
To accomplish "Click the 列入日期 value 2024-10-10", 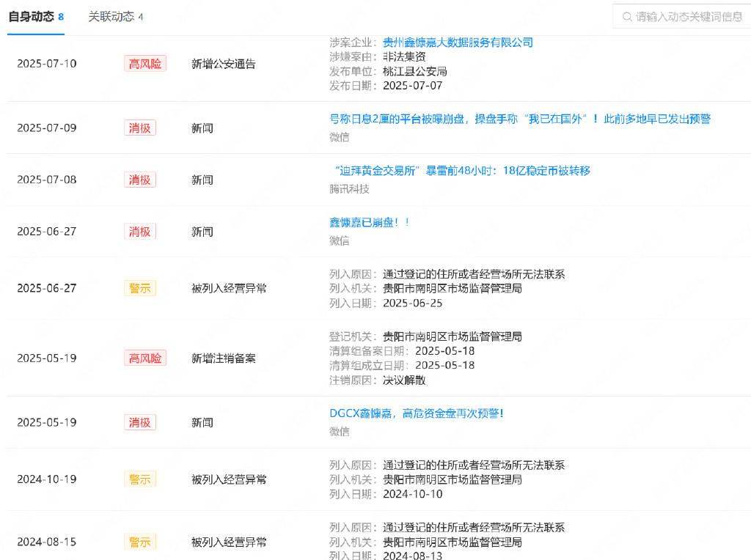I will point(412,494).
